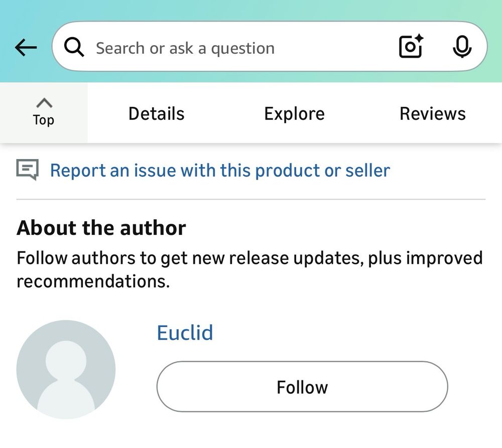Jump to the Details section tab
This screenshot has height=448, width=502.
coord(156,113)
